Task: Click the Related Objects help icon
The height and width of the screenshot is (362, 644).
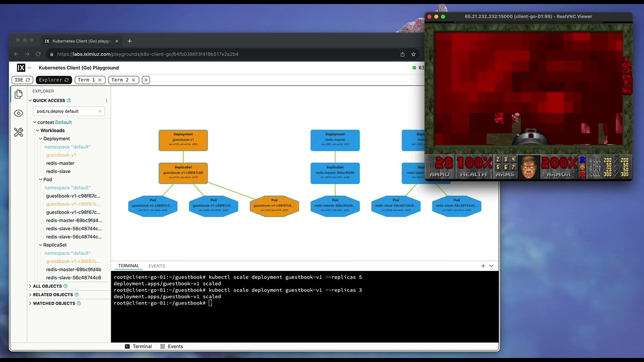Action: coord(76,295)
